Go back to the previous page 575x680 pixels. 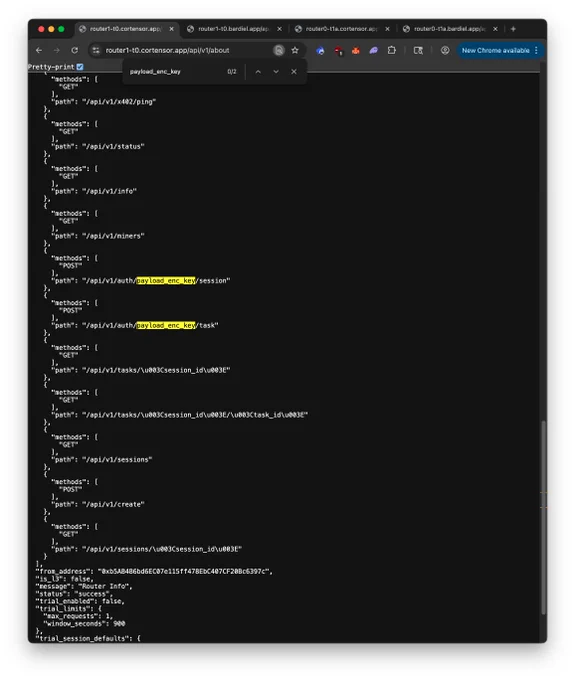tap(39, 50)
